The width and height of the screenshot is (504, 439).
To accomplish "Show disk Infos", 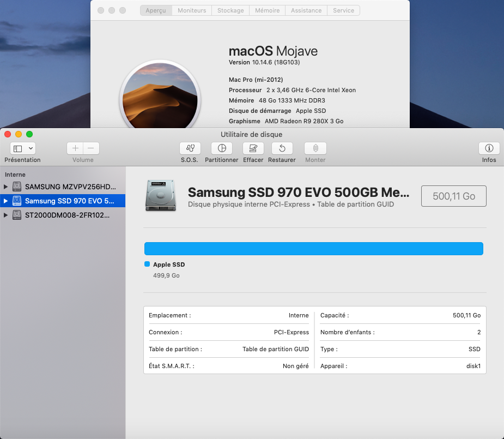I will click(x=489, y=148).
